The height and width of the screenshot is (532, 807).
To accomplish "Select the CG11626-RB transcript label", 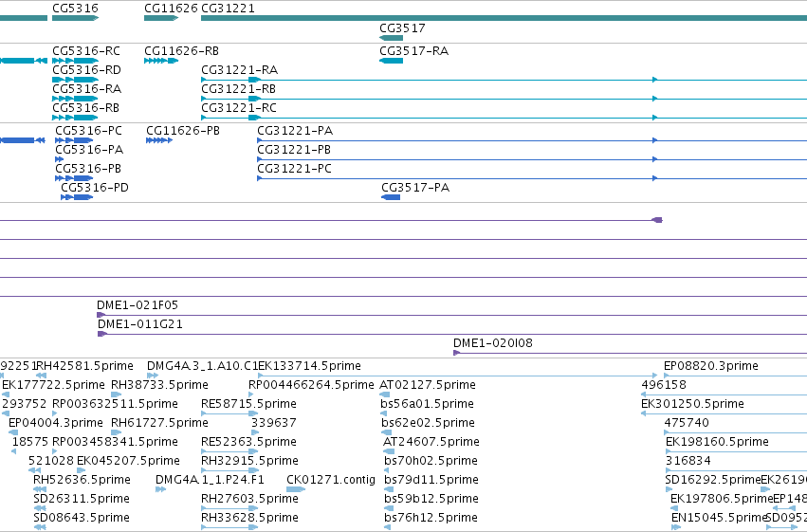I will click(182, 51).
